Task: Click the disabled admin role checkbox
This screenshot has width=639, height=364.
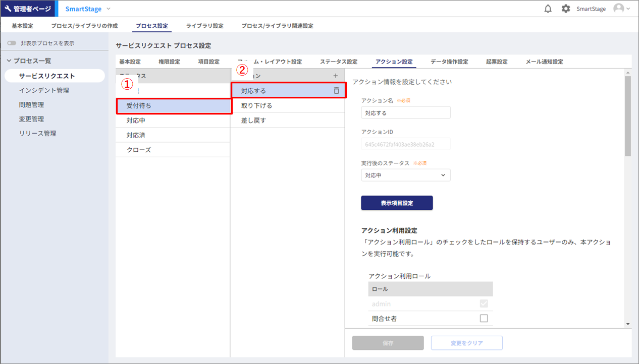Action: [484, 304]
